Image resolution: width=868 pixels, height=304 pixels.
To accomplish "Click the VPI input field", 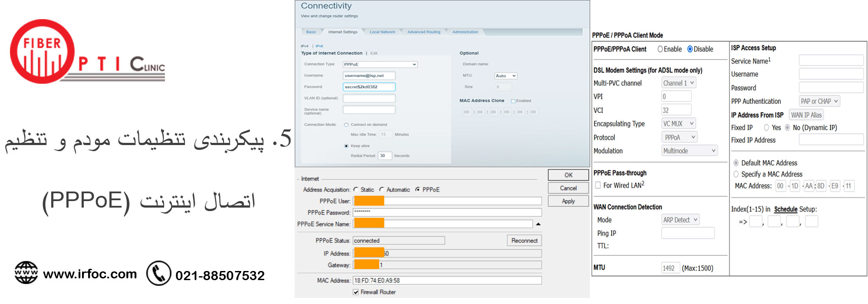I will tap(676, 96).
